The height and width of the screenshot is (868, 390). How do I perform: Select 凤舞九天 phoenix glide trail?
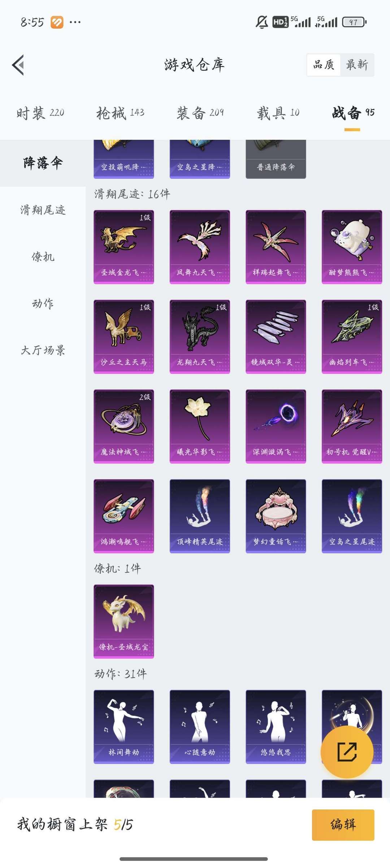tap(200, 247)
